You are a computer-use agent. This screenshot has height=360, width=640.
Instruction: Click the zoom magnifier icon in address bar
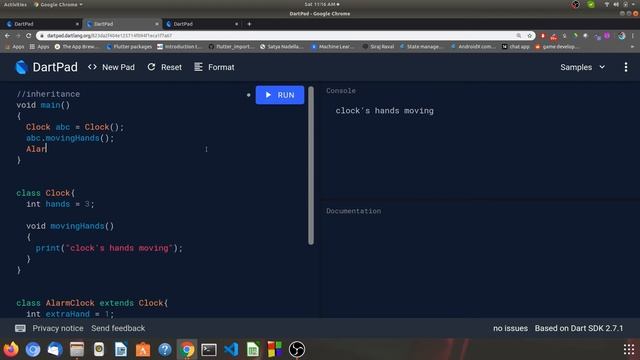(518, 36)
